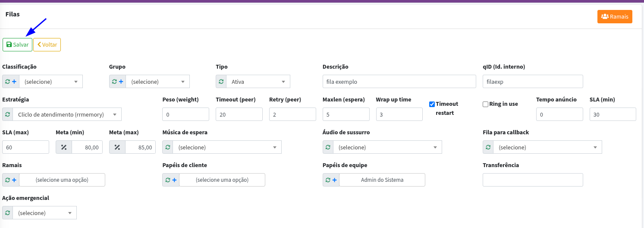
Task: Go back with the Voltar button
Action: point(47,45)
